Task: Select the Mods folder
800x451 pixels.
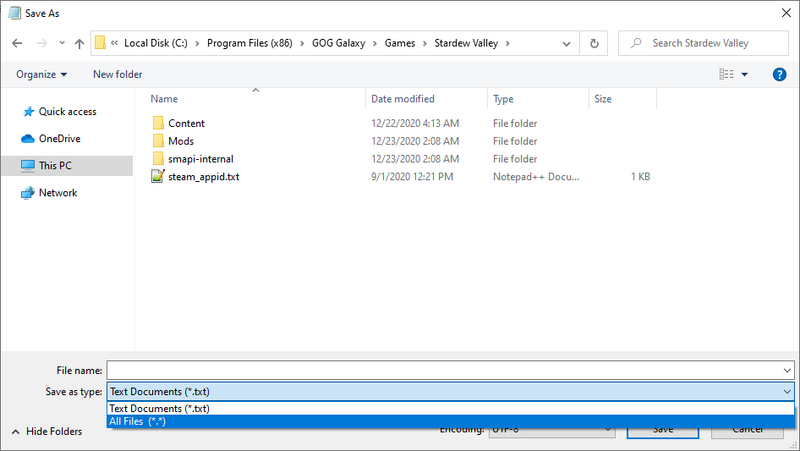Action: tap(181, 141)
